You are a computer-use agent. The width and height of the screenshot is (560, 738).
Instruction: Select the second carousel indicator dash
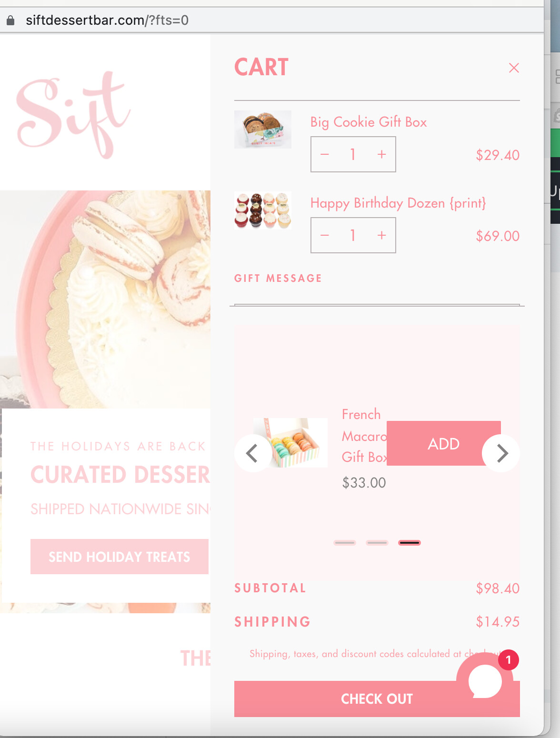point(377,543)
